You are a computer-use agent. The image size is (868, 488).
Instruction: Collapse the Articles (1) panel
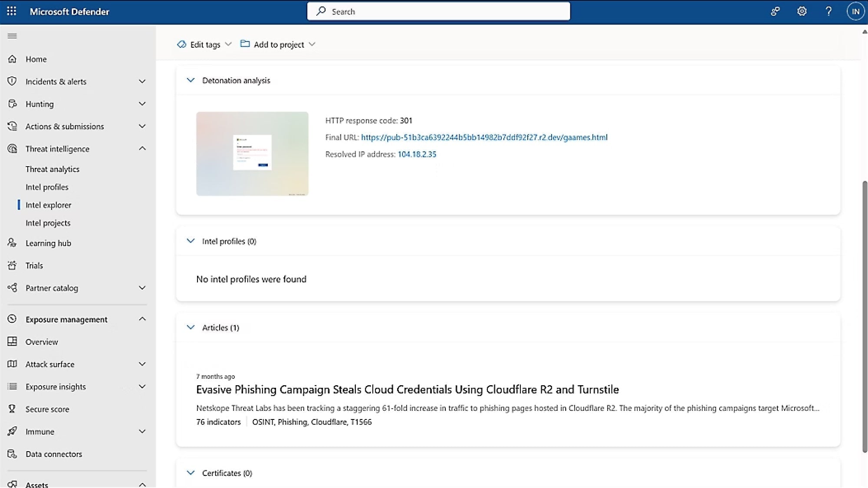tap(191, 327)
